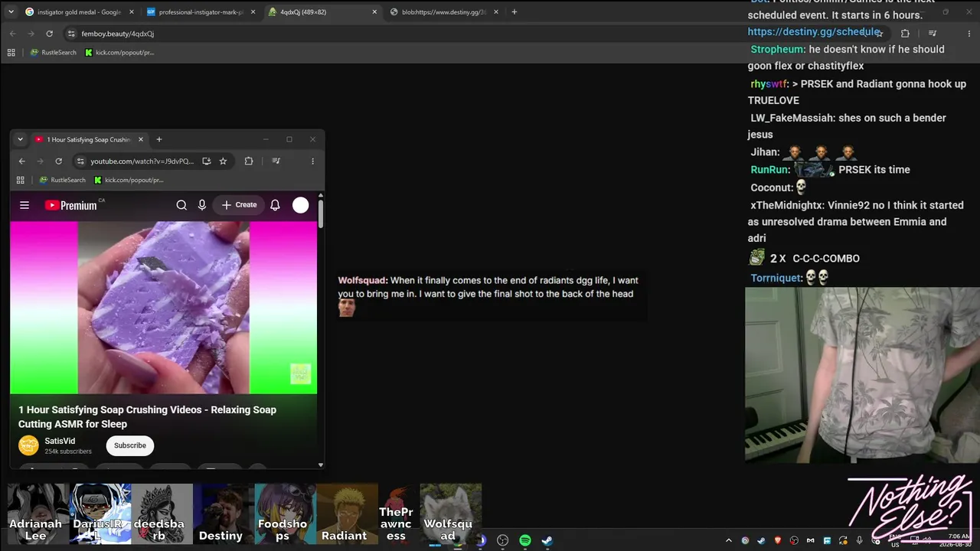
Task: Open OBS Studio from the taskbar
Action: pos(503,540)
